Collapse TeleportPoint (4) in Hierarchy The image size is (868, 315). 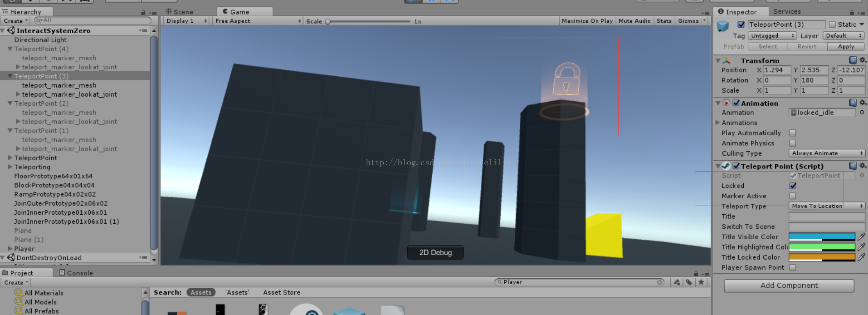(10, 49)
